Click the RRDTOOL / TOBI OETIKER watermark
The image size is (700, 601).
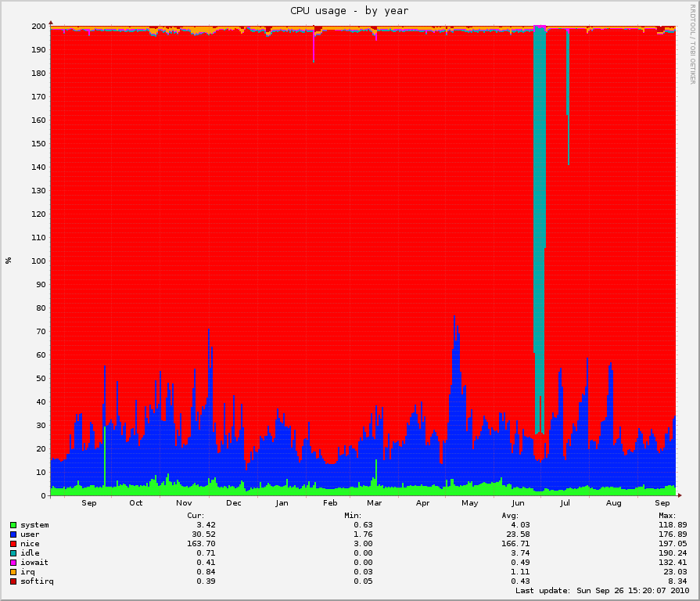coord(692,43)
